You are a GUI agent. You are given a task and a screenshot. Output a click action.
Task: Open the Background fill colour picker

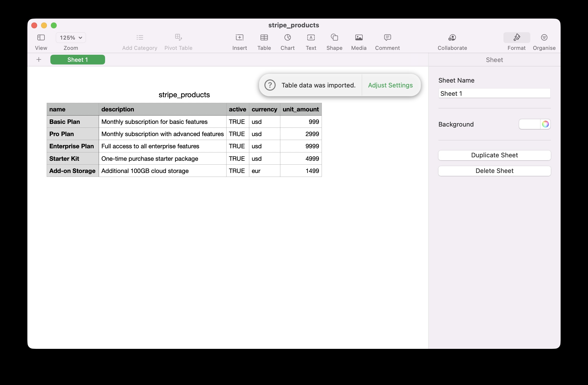click(x=545, y=124)
